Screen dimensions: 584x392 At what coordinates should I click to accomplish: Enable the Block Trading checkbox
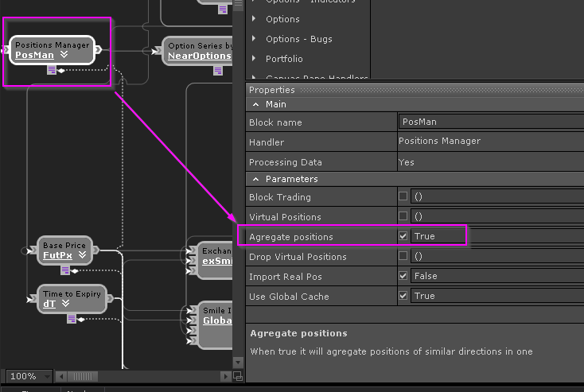tap(403, 196)
